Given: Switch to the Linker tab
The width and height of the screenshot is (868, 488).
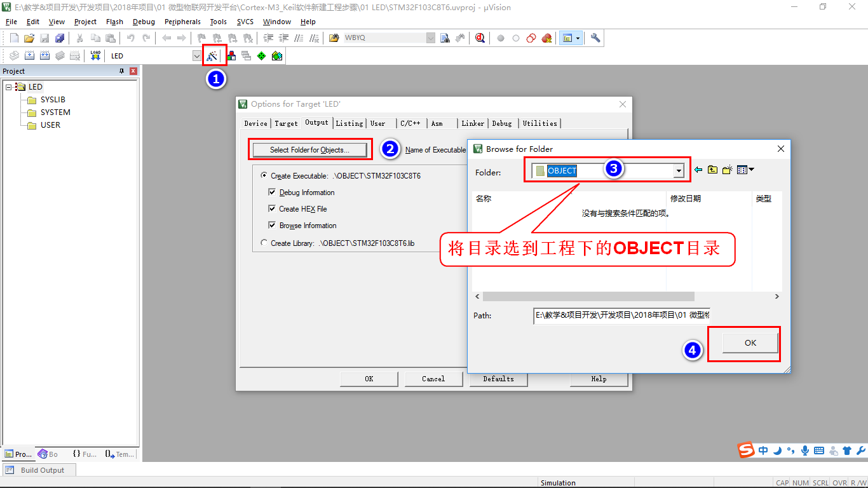Looking at the screenshot, I should 473,123.
